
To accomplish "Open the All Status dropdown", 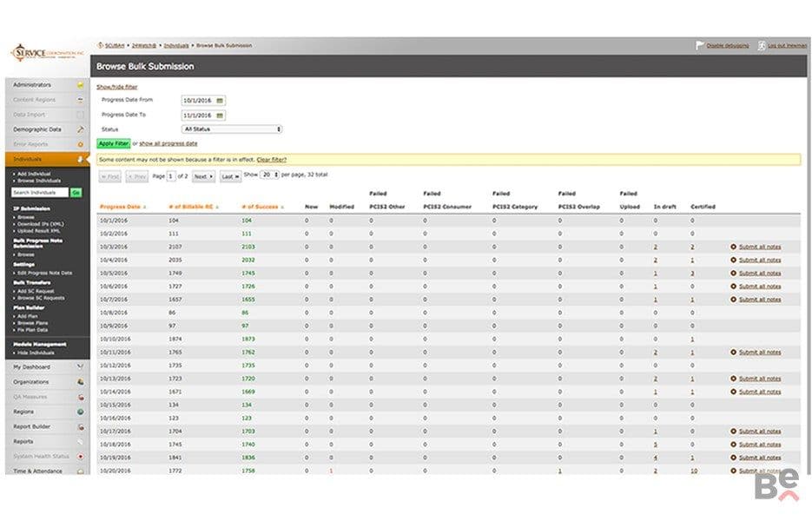I will pos(232,129).
